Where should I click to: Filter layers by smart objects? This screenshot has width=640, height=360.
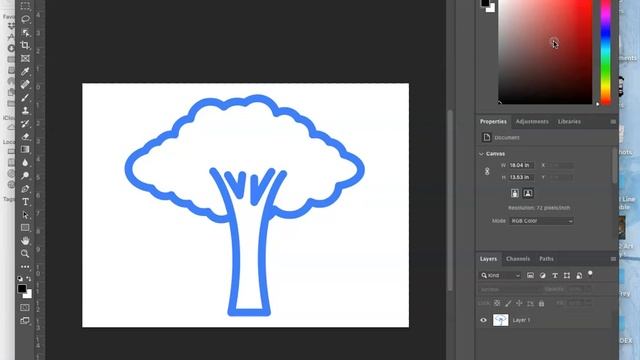tap(579, 276)
